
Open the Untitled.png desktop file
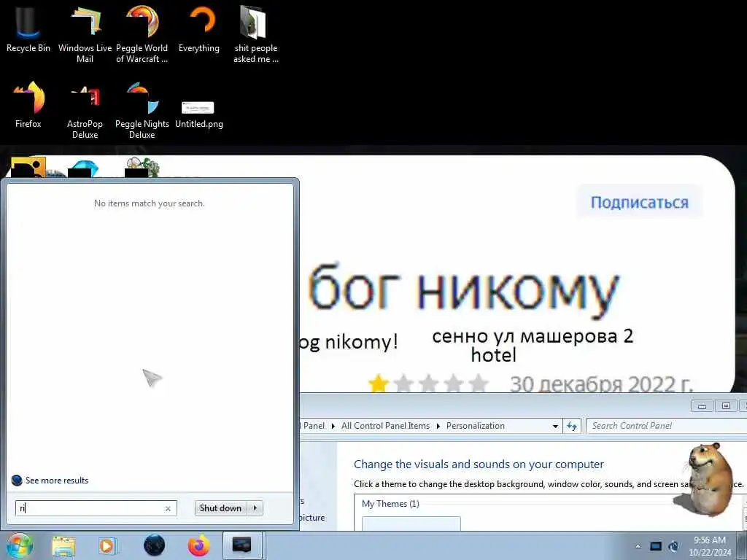198,113
